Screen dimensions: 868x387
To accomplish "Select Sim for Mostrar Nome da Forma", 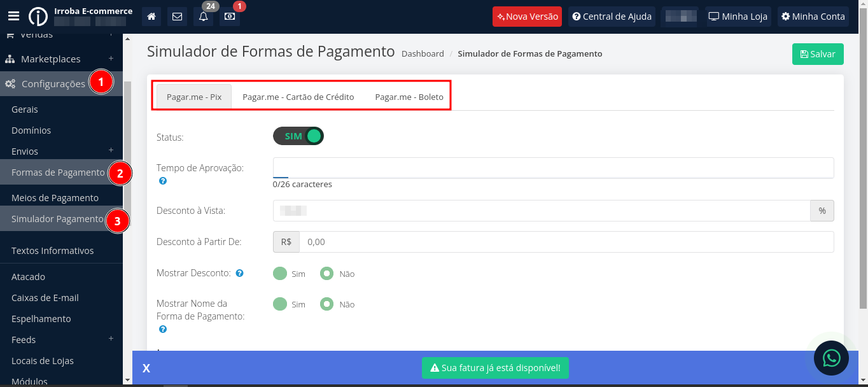I will point(280,304).
